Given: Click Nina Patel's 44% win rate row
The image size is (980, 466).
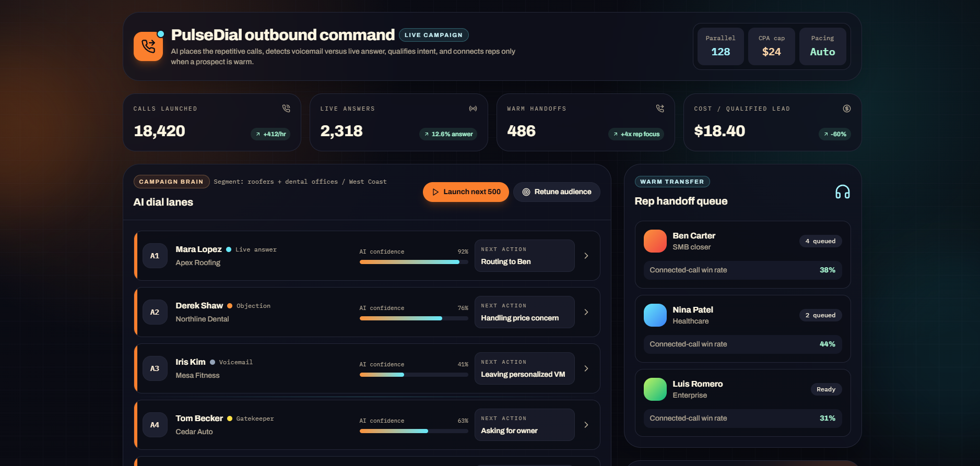Looking at the screenshot, I should point(742,344).
